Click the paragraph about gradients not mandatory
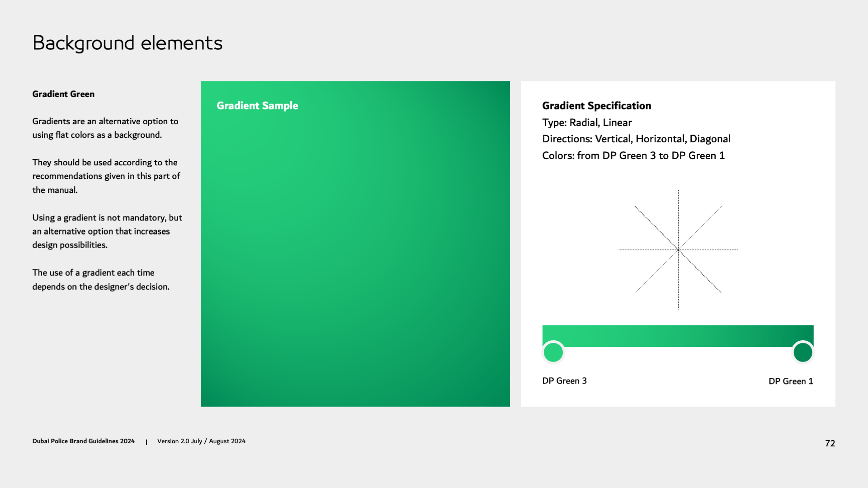868x488 pixels. (x=107, y=231)
